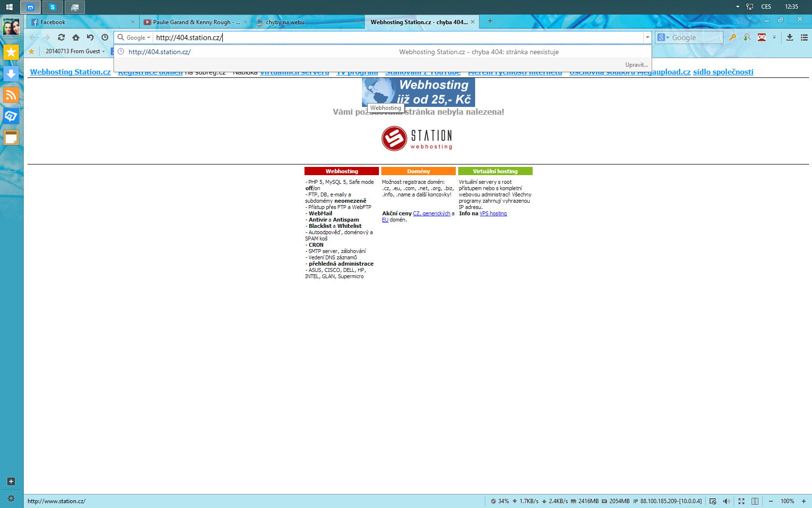Image resolution: width=812 pixels, height=508 pixels.
Task: Open the VPS hosting link
Action: 493,213
